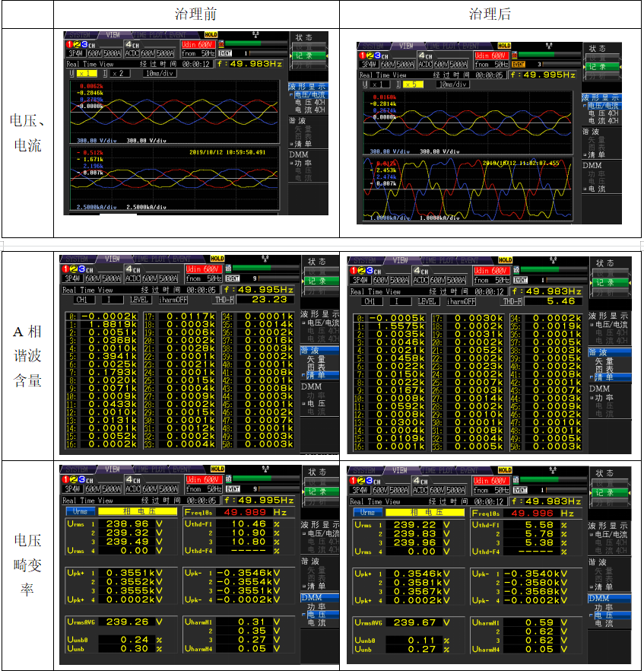Click LEVEL selector on THD-F 23.23 harmonic screen
The width and height of the screenshot is (644, 671).
(139, 300)
